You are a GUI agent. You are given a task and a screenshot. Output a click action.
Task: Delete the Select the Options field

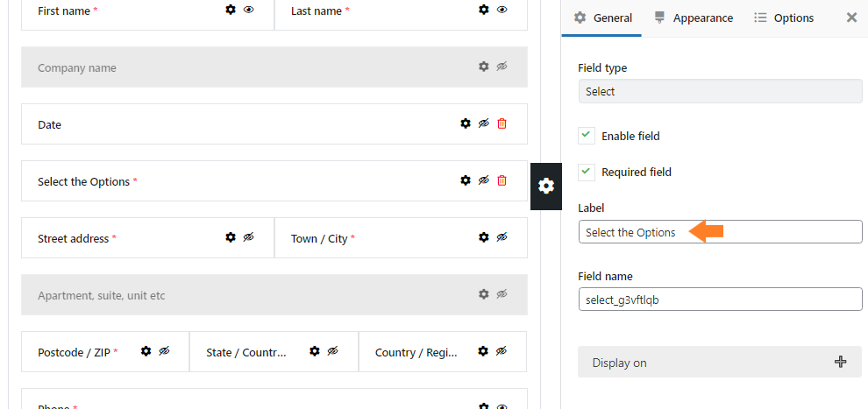502,180
